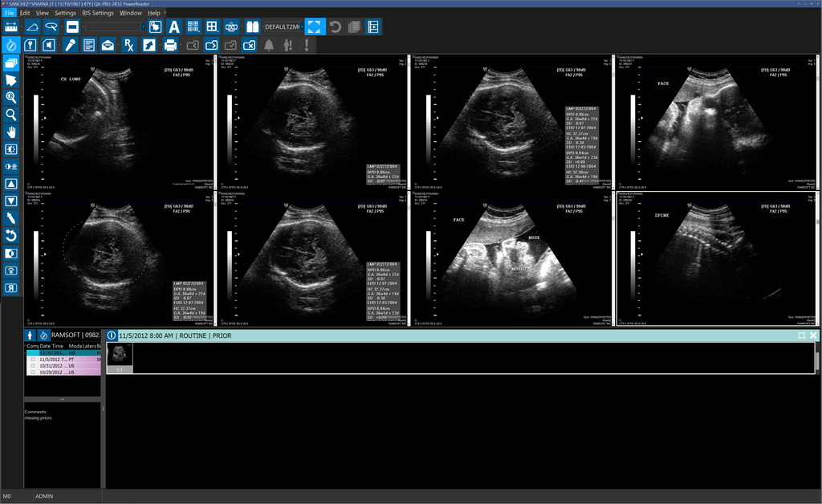This screenshot has width=822, height=504.
Task: Check the 10/31/2012 US study checkbox
Action: (x=33, y=366)
